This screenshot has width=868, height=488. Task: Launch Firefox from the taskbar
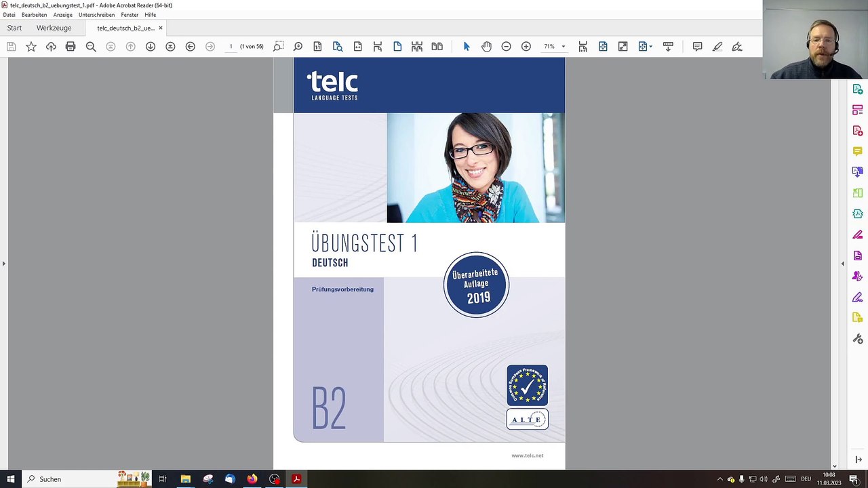[252, 479]
